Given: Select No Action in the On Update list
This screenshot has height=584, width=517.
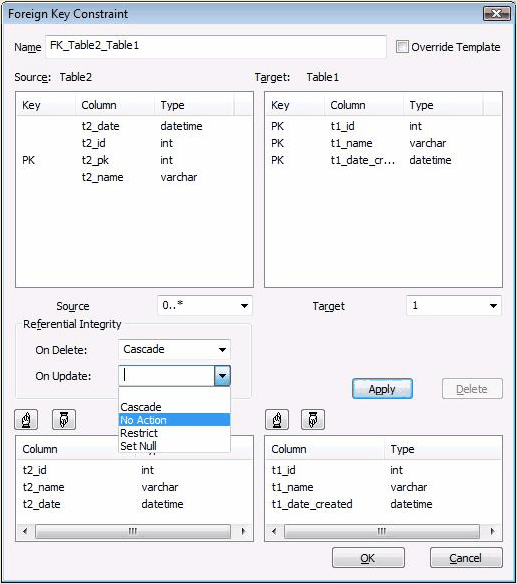Looking at the screenshot, I should point(174,420).
